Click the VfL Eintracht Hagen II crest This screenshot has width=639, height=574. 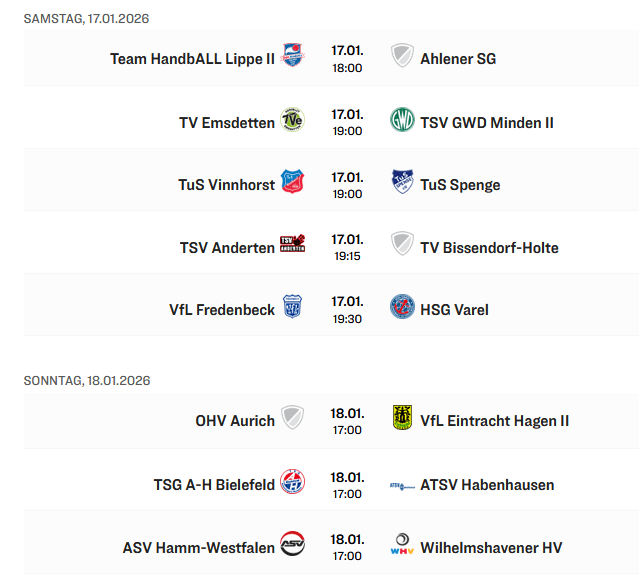coord(402,419)
